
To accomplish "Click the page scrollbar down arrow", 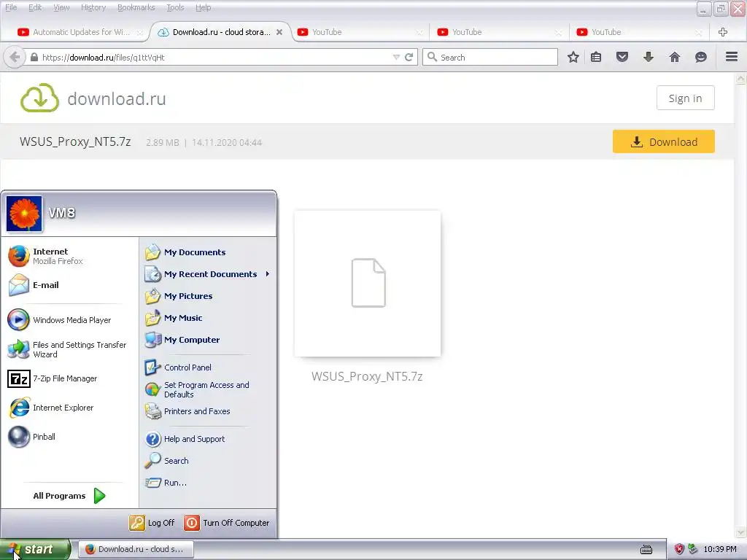I will (741, 532).
